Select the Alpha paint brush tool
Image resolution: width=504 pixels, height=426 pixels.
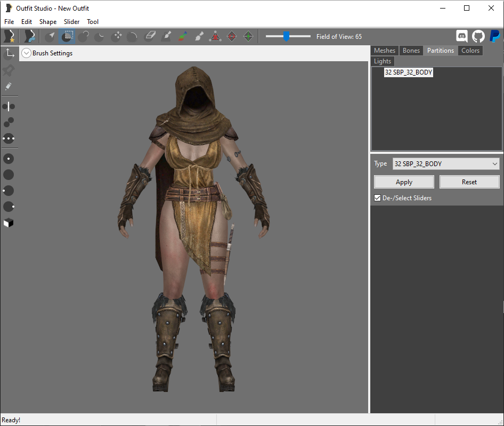point(199,36)
